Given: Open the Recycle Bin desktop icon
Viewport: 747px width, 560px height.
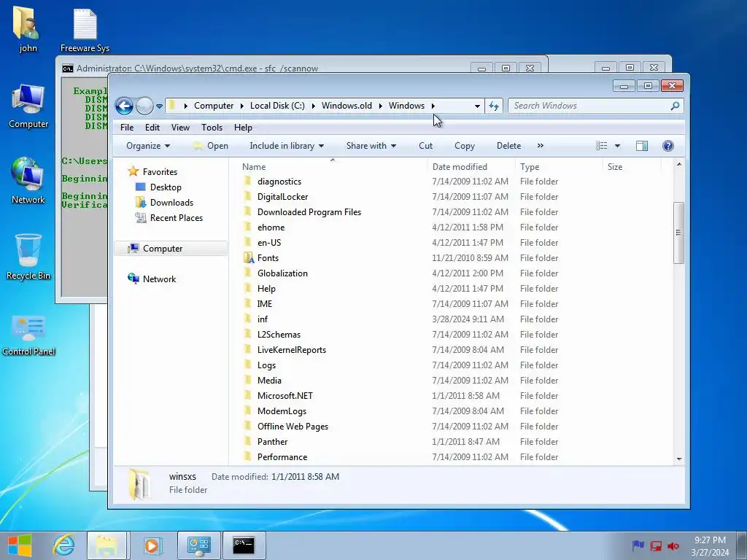Looking at the screenshot, I should (28, 257).
